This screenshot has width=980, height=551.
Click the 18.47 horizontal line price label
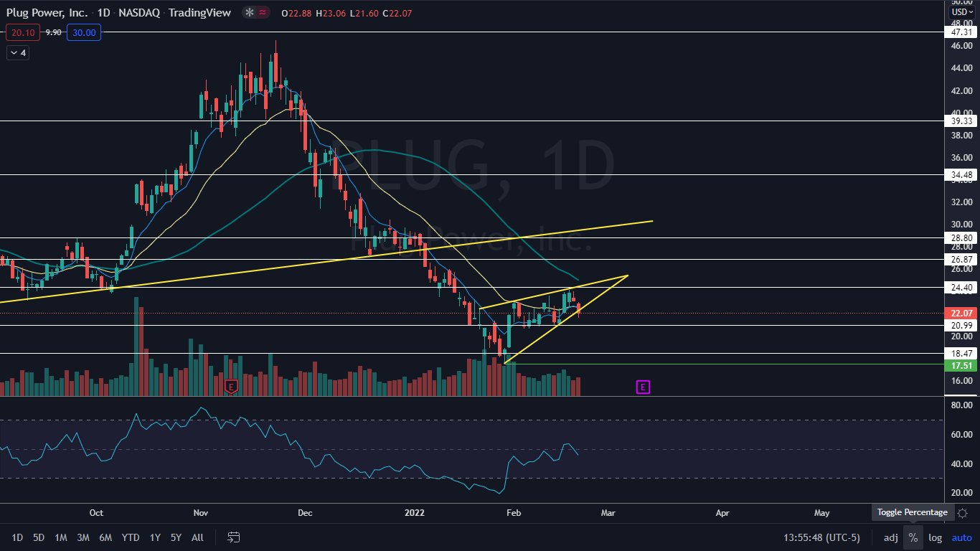961,354
